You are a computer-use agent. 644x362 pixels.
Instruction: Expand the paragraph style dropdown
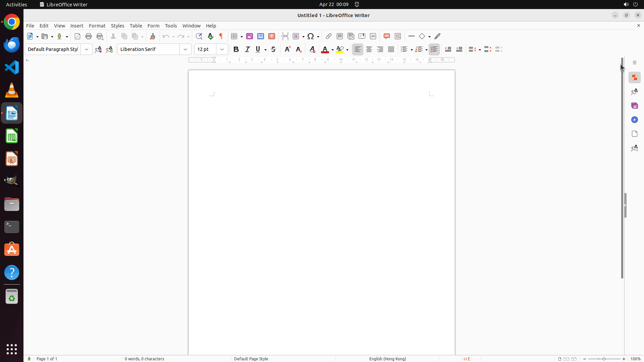coord(87,49)
